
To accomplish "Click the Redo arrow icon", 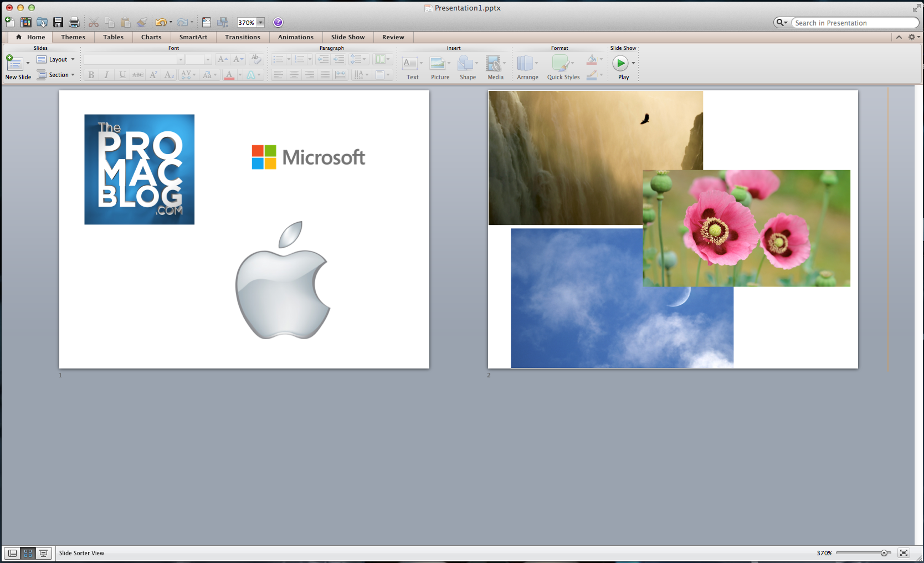I will [x=182, y=22].
